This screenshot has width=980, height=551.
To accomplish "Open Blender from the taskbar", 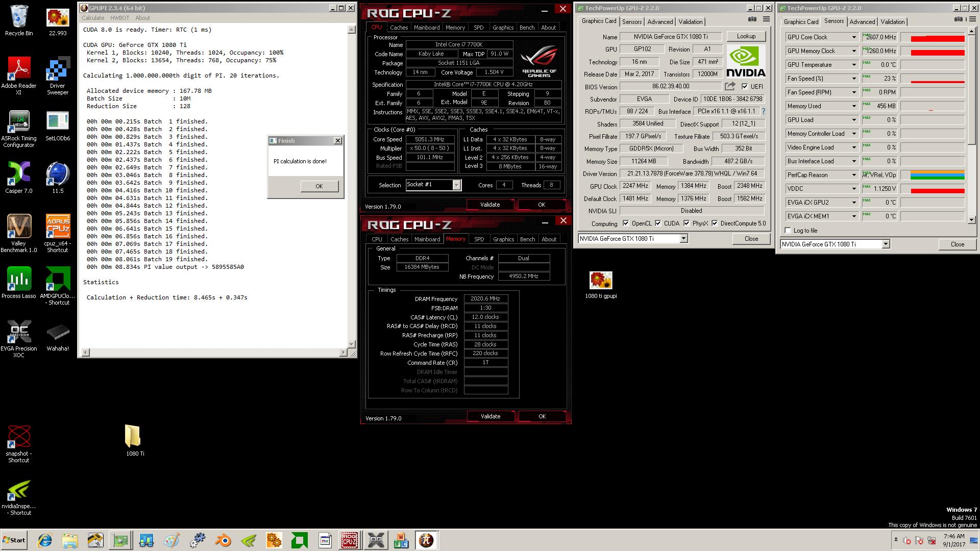I will click(223, 540).
